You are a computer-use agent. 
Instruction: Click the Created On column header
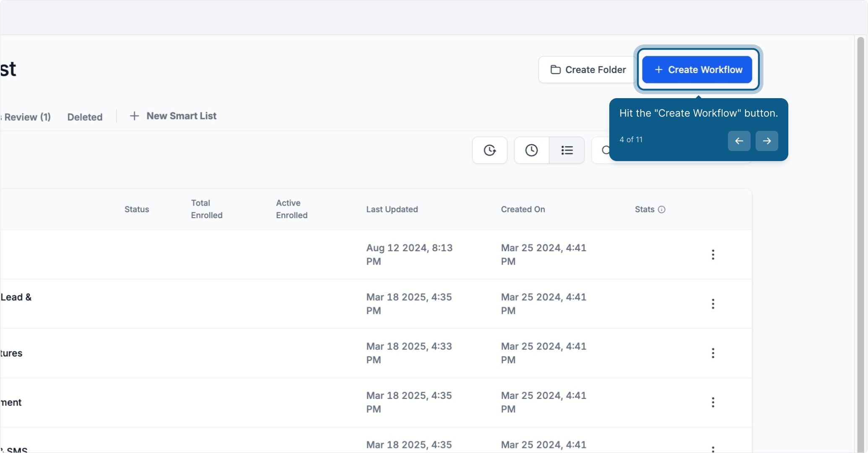click(x=523, y=209)
